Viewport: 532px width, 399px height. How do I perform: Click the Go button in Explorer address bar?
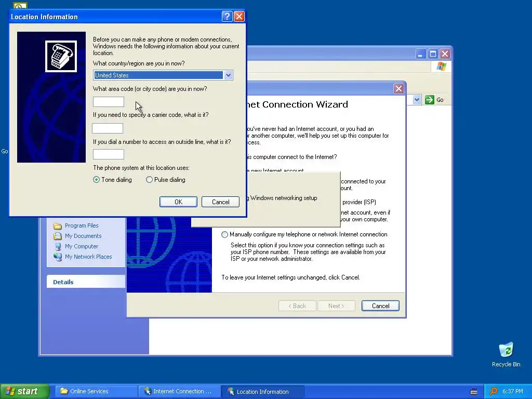435,100
